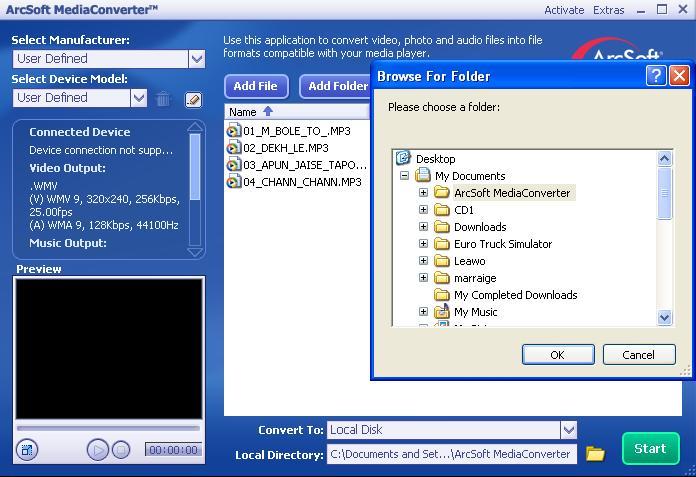Screen dimensions: 696x477
Task: Expand the My Music folder node
Action: coord(423,311)
